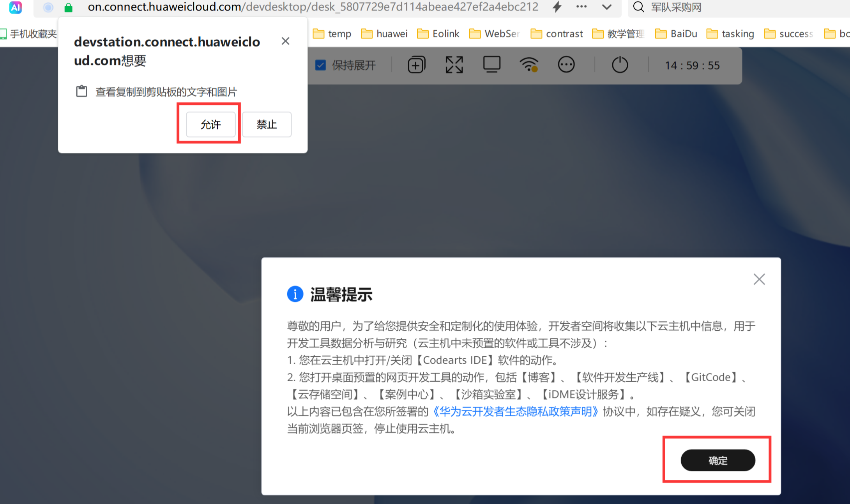Open 华为云开发者生态隐私政策声明 link
This screenshot has width=850, height=504.
click(x=515, y=411)
